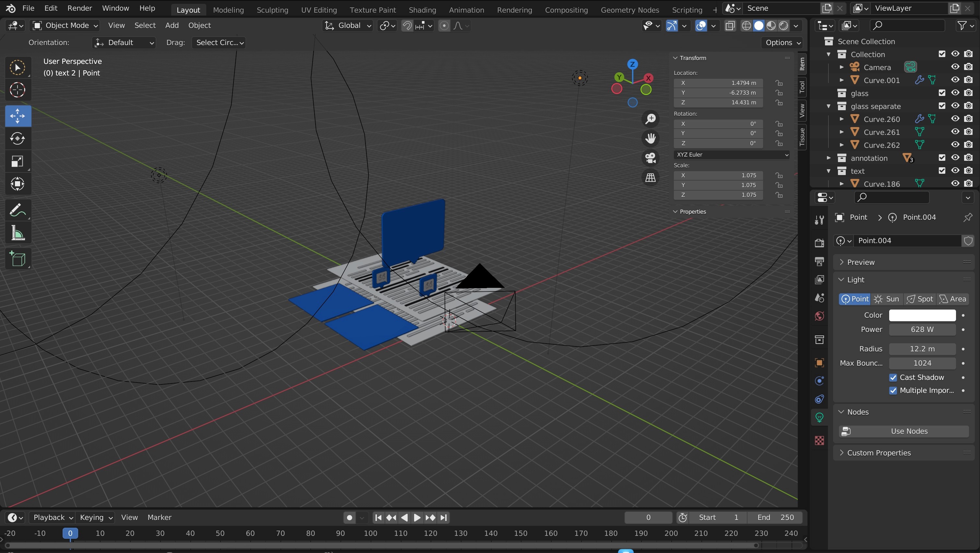Screen dimensions: 980x553
Task: Select the Scale tool
Action: pyautogui.click(x=18, y=161)
